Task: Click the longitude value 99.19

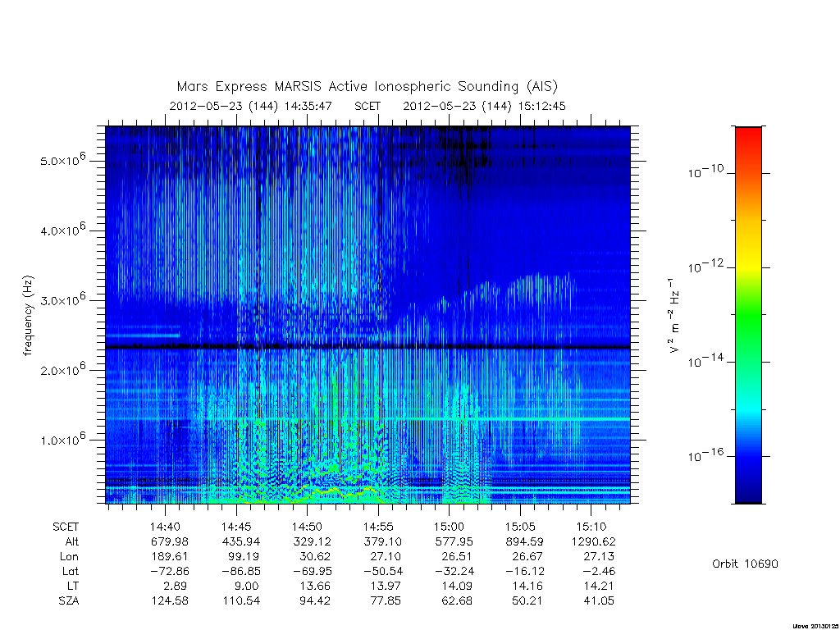Action: tap(244, 557)
